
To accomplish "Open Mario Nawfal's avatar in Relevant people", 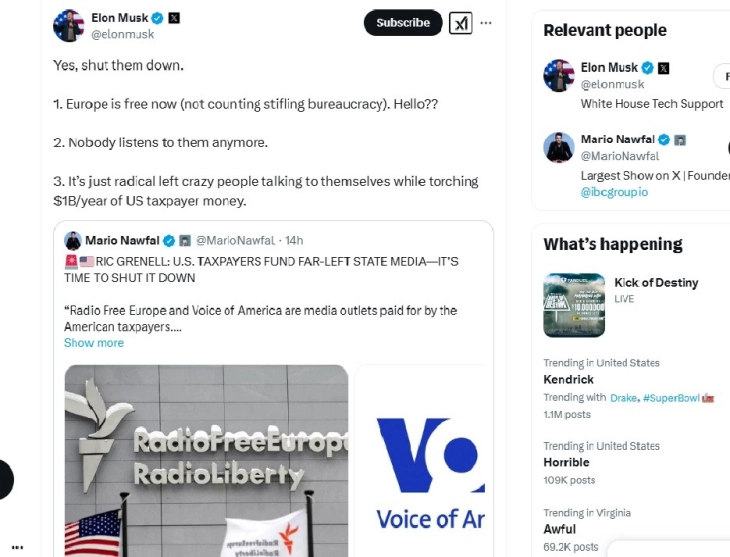I will pos(559,147).
